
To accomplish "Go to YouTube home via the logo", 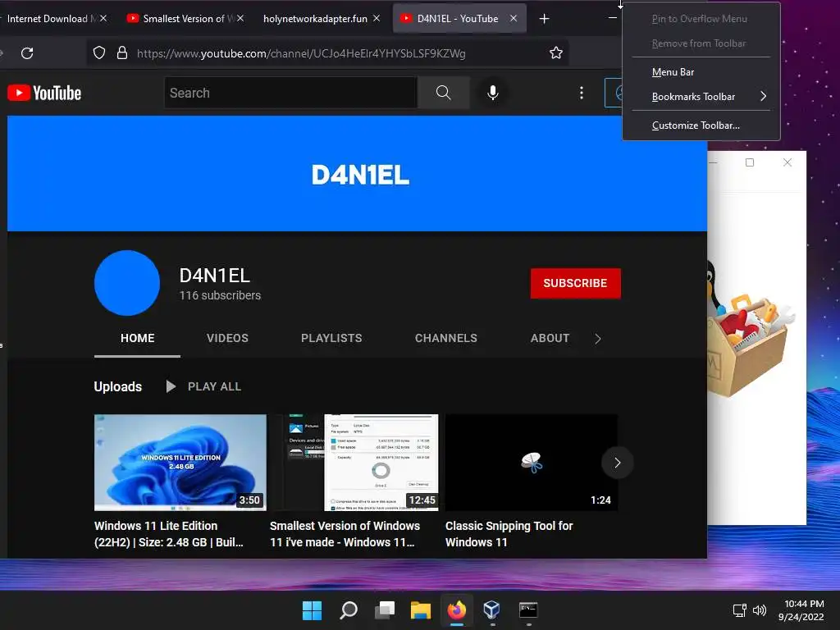I will click(x=44, y=94).
